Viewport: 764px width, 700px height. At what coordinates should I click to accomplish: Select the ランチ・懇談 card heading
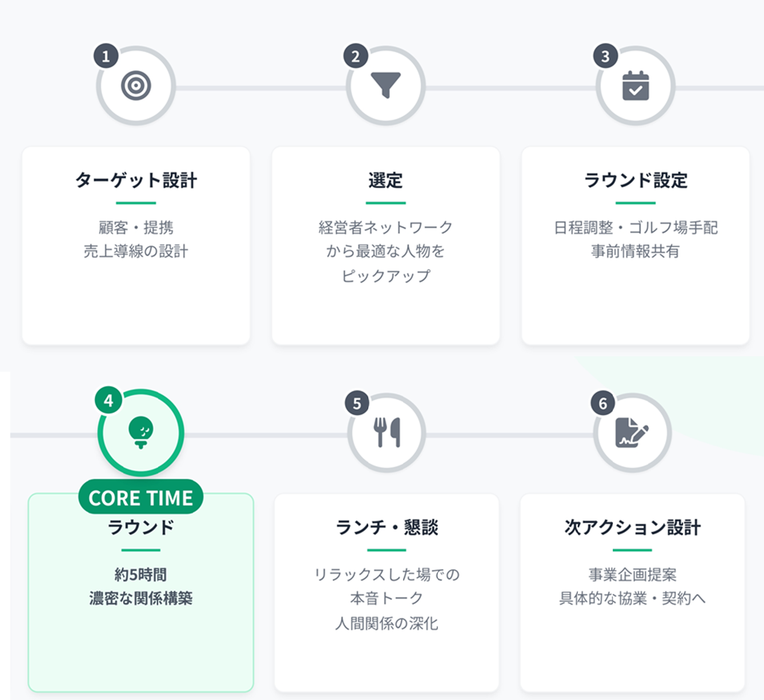point(387,527)
